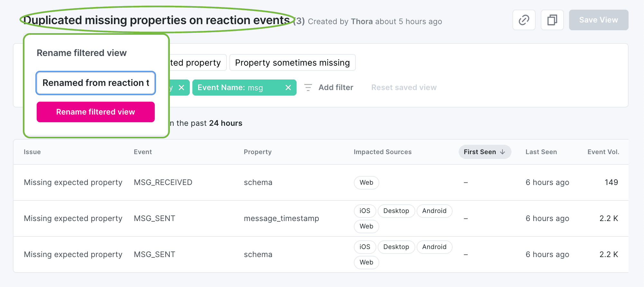Click the Impacted Sources column header

[382, 152]
